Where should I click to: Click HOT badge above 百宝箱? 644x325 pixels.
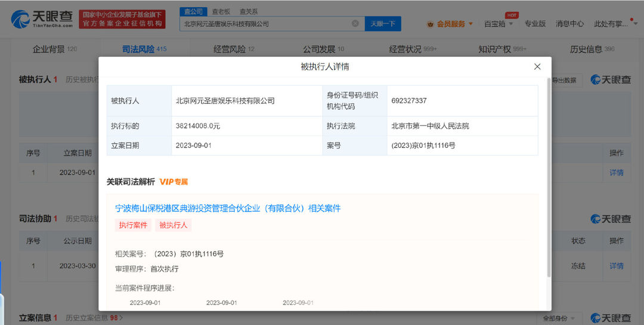point(512,15)
